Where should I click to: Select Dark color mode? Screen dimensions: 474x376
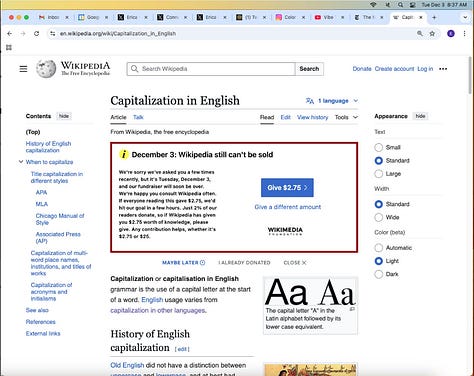pyautogui.click(x=378, y=274)
